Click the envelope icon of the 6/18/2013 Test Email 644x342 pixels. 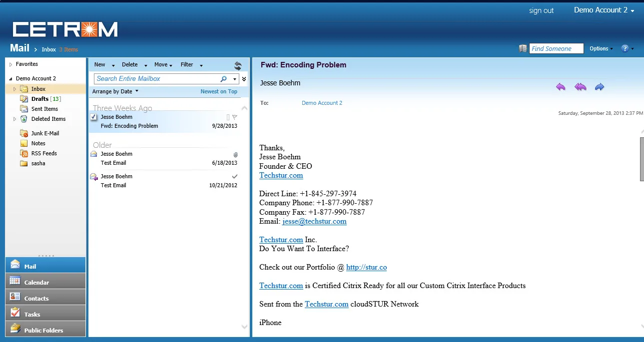coord(93,154)
